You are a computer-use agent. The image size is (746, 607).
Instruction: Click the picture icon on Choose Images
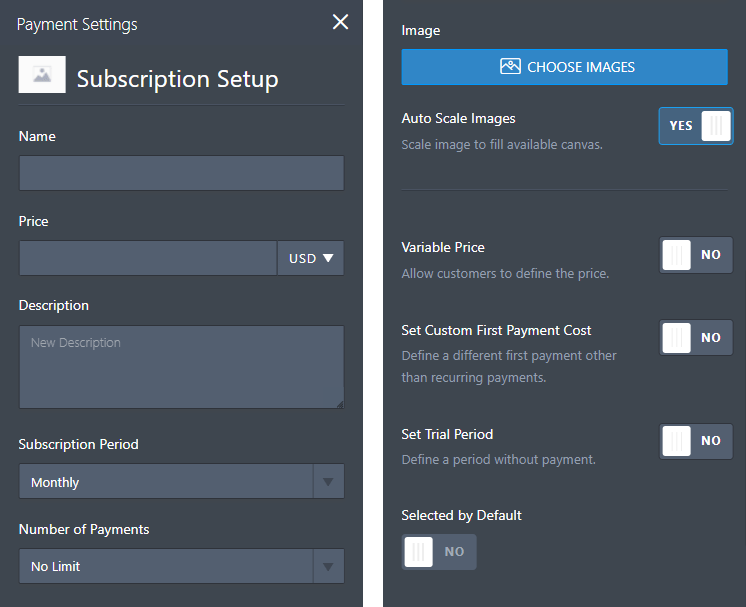pos(510,67)
